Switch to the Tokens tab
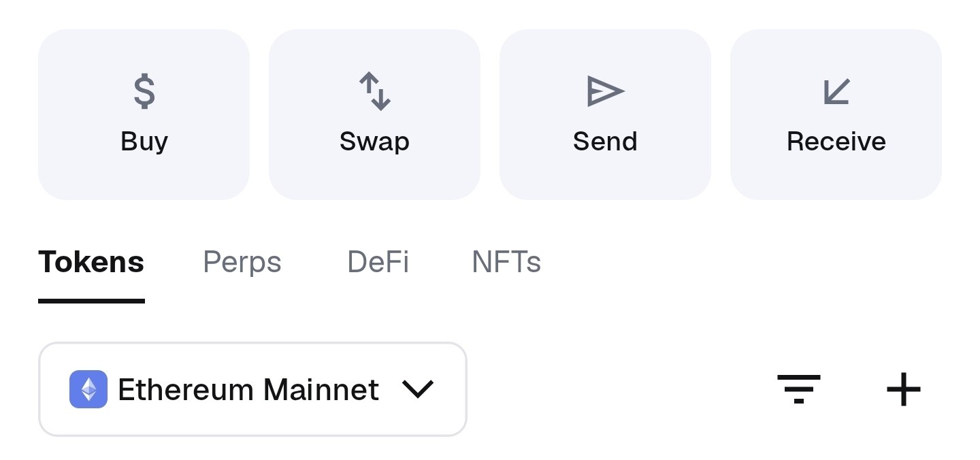This screenshot has width=980, height=460. 91,262
